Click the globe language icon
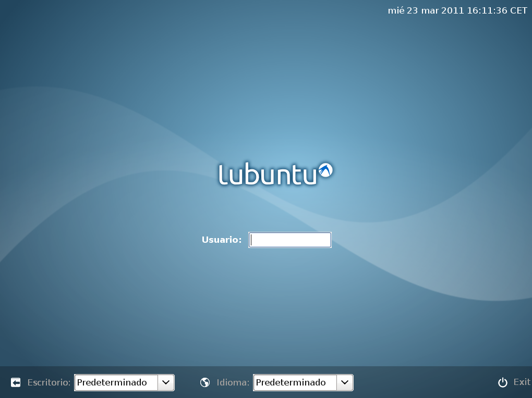 click(205, 382)
